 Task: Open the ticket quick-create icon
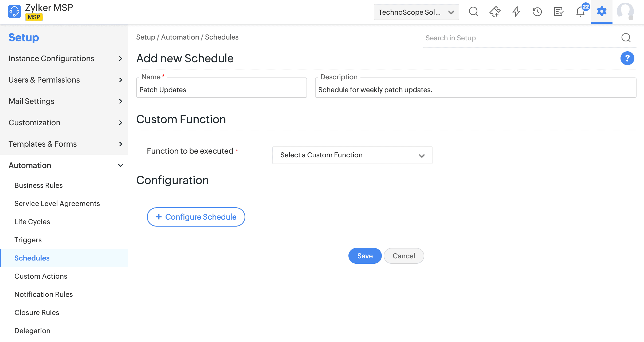tap(495, 12)
